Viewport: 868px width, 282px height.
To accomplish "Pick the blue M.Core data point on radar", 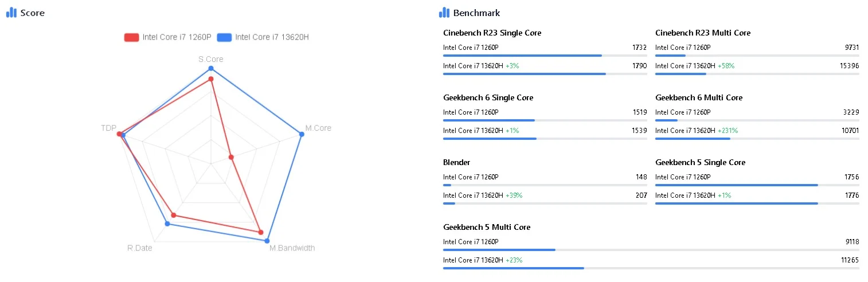I will coord(302,134).
